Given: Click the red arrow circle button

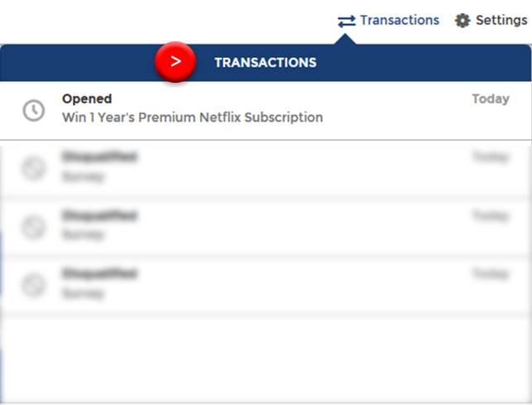Looking at the screenshot, I should 175,62.
